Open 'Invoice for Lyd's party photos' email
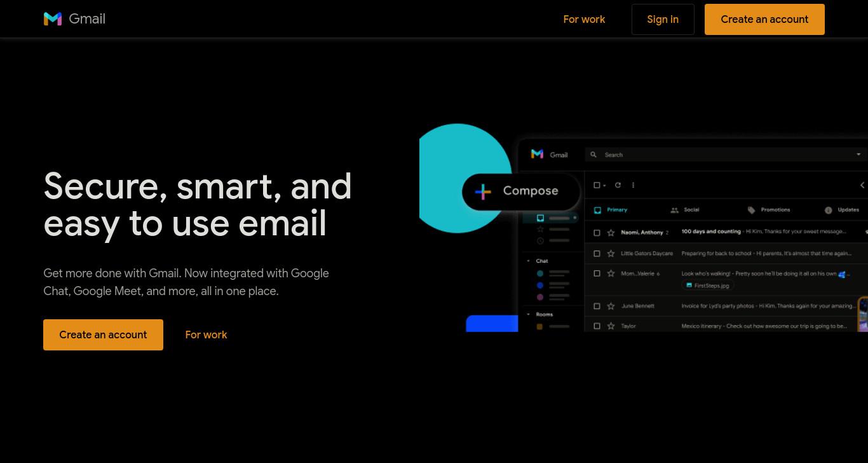This screenshot has height=463, width=868. [768, 306]
